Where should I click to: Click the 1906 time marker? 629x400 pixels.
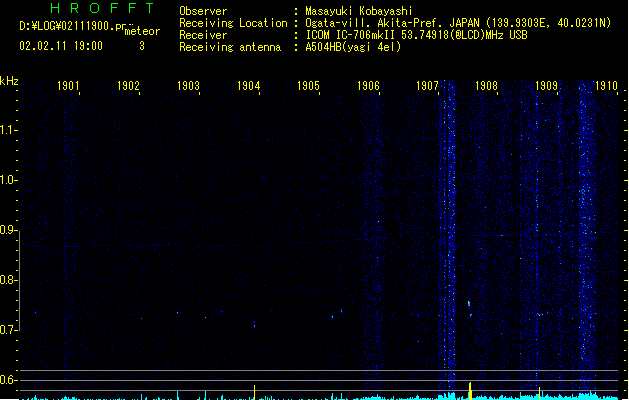pos(368,86)
